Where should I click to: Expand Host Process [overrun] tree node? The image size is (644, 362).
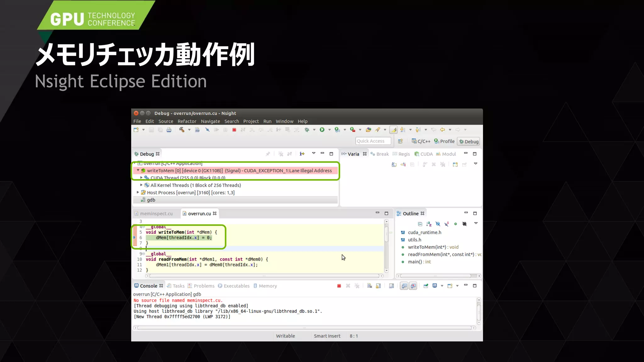tap(138, 192)
